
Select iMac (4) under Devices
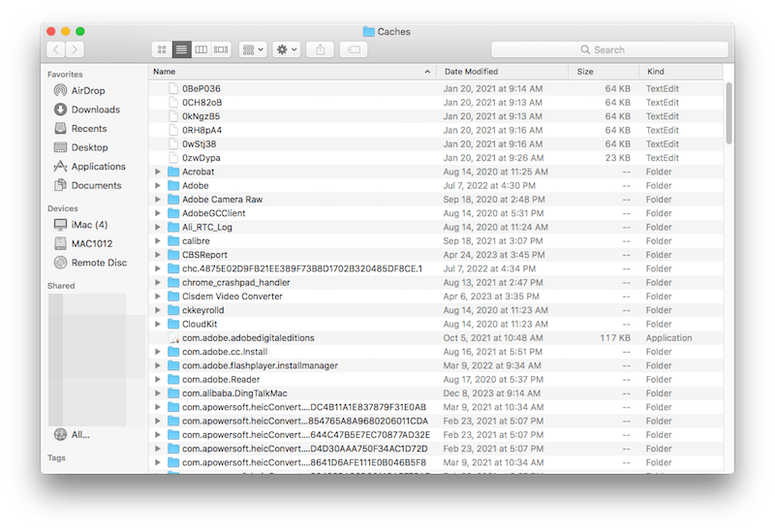(80, 225)
